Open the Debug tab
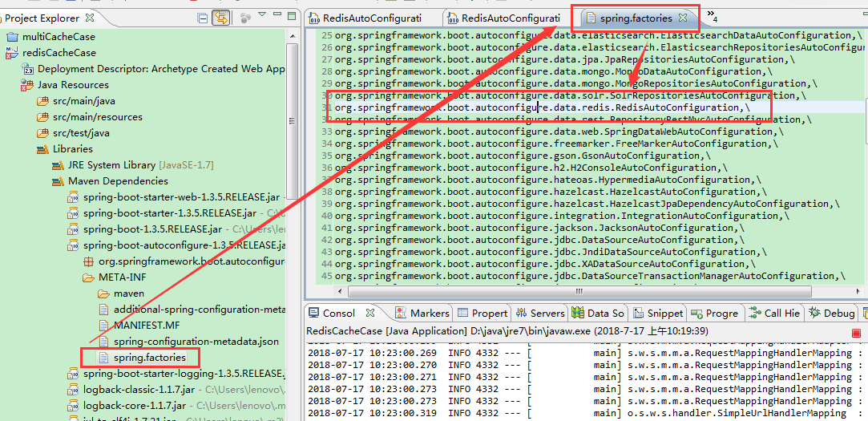The width and height of the screenshot is (868, 421). click(x=839, y=313)
